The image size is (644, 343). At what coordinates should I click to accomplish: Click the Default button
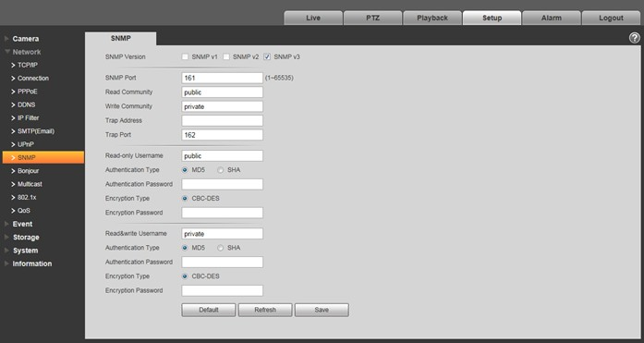[x=209, y=310]
